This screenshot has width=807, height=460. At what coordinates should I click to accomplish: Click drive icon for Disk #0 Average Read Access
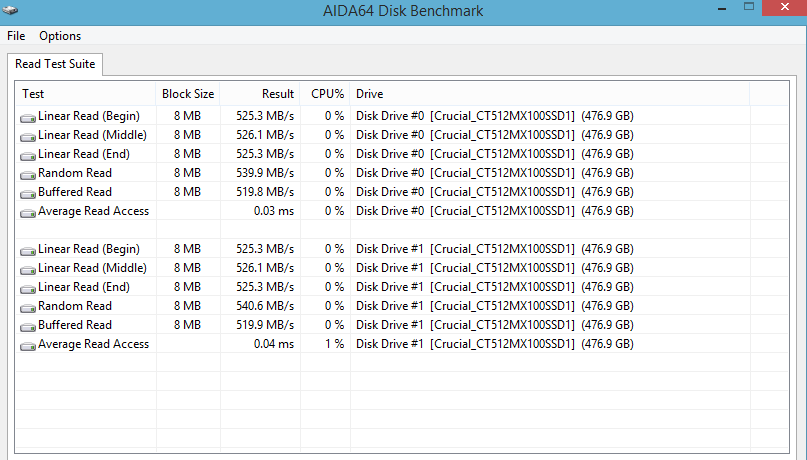tap(28, 212)
